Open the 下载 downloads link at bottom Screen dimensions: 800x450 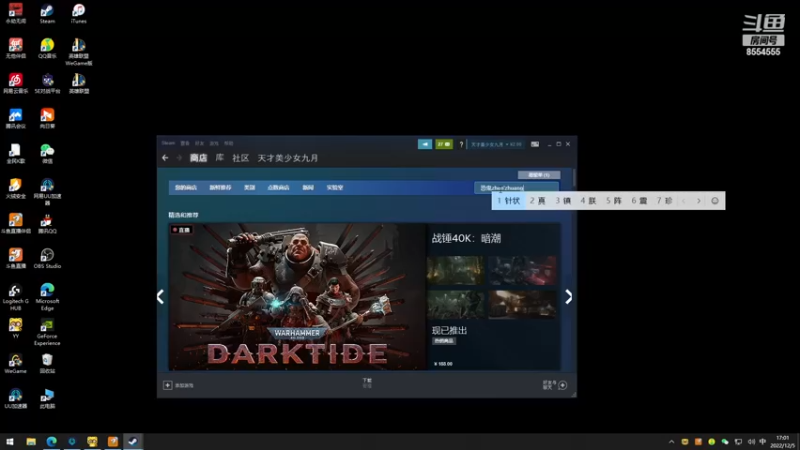(x=367, y=383)
